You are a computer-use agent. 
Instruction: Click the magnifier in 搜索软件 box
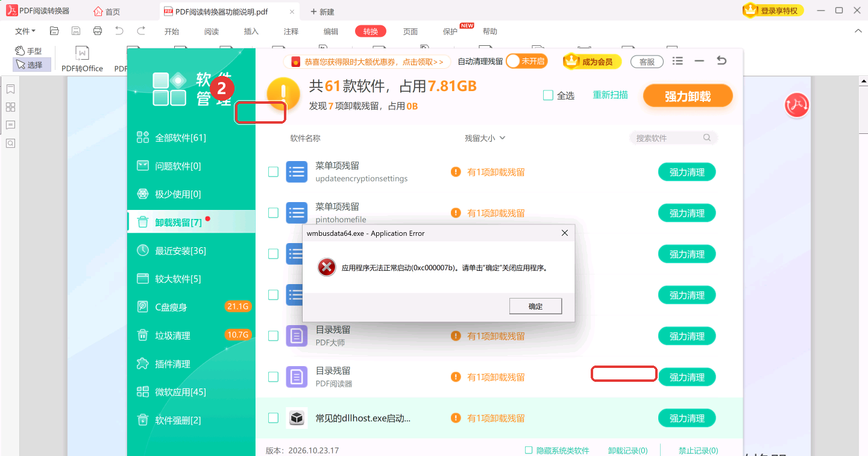(x=707, y=138)
